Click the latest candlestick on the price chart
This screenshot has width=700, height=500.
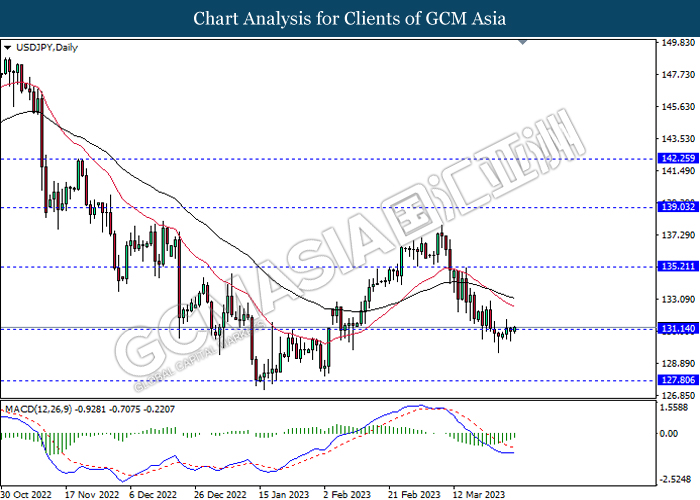point(515,329)
